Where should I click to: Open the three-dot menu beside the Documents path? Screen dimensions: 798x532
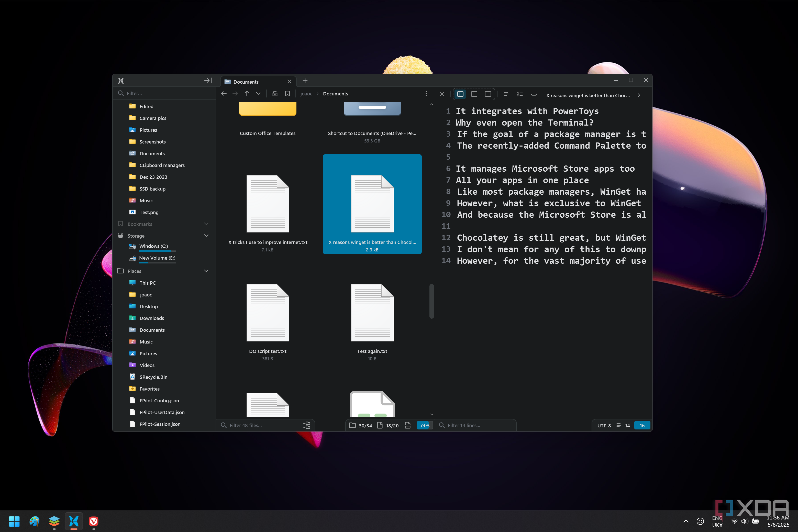pos(426,94)
